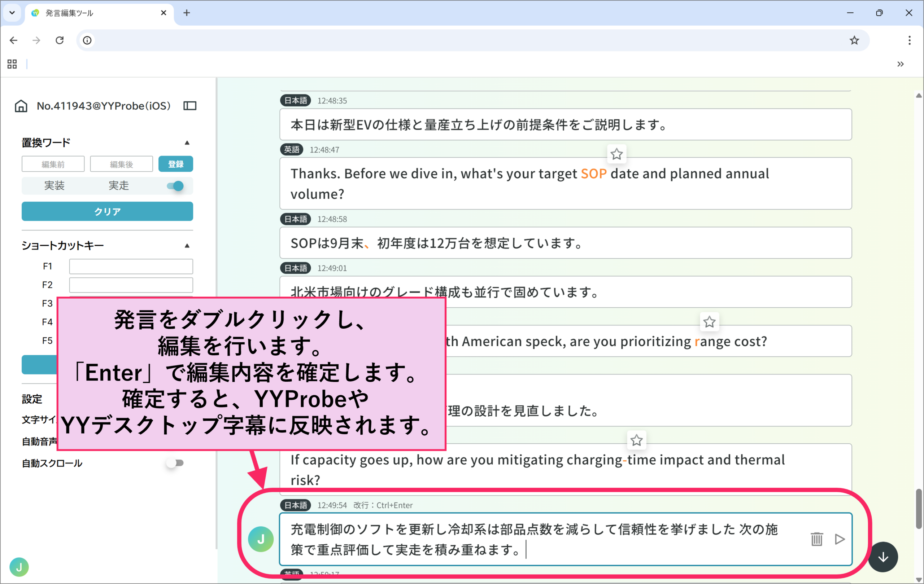Jump to latest with the down-arrow button
Viewport: 924px width, 584px height.
coord(883,557)
